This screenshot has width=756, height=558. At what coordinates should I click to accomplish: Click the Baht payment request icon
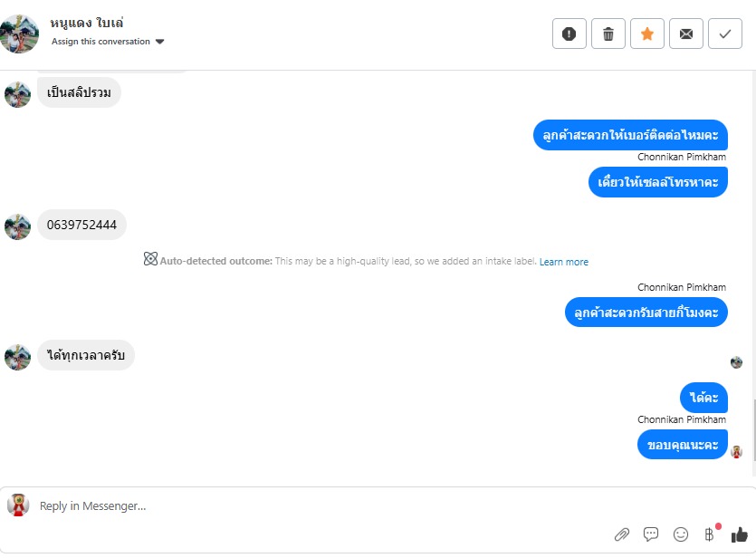click(710, 534)
